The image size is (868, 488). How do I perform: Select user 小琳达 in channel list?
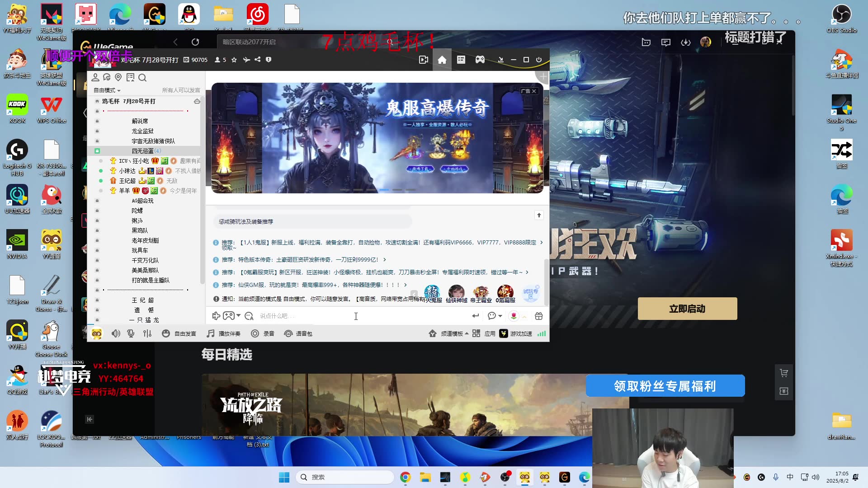(127, 171)
